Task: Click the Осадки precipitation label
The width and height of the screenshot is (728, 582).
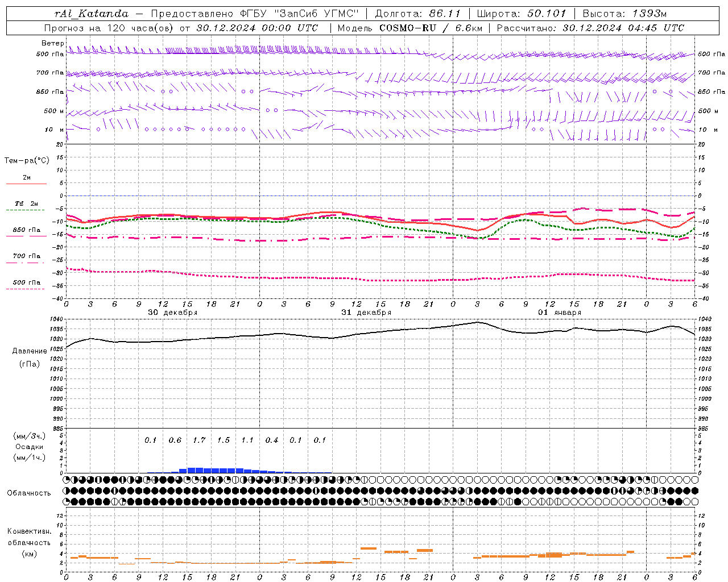Action: coord(29,447)
